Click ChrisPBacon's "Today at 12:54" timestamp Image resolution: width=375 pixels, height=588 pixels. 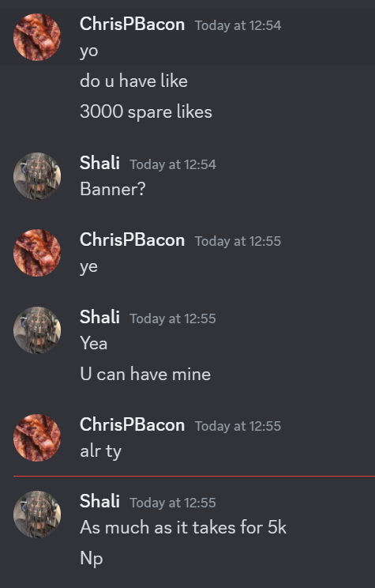238,25
